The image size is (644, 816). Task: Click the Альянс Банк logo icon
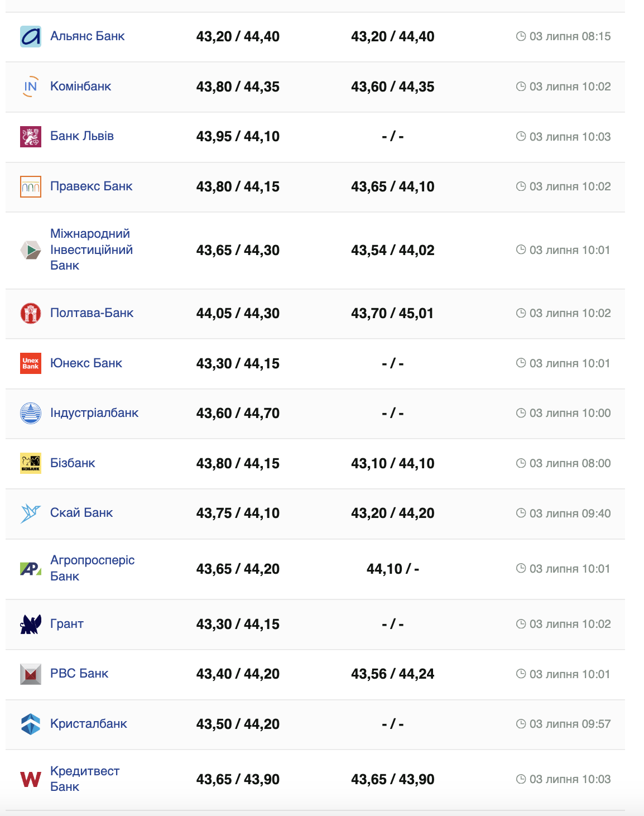coord(31,37)
